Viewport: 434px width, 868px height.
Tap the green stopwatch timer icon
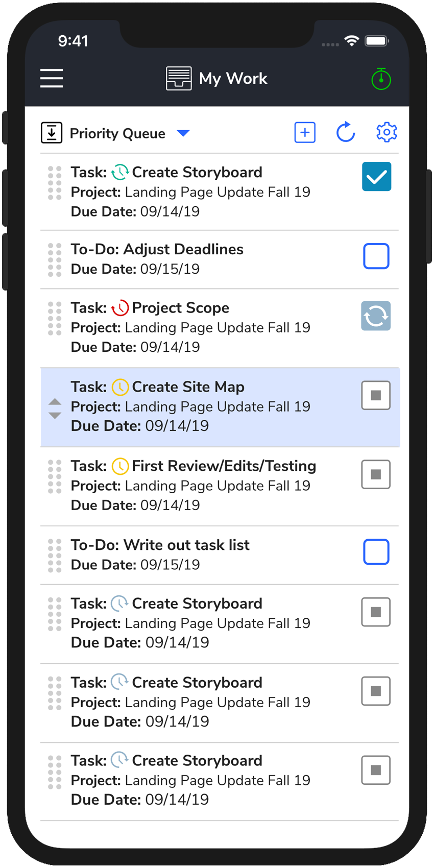tap(381, 79)
